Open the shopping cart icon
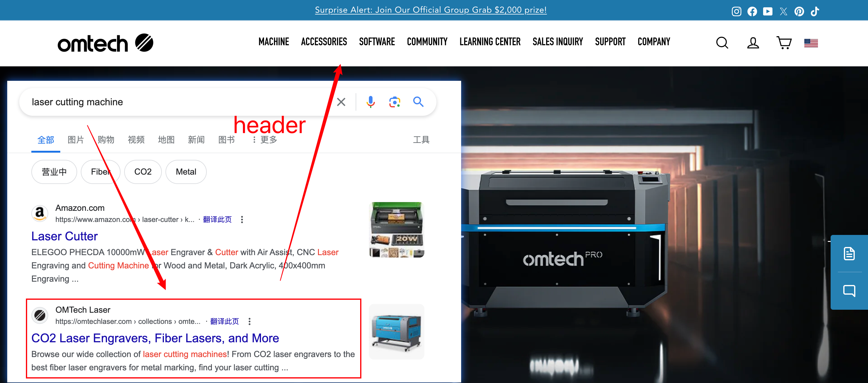The width and height of the screenshot is (868, 383). click(784, 43)
